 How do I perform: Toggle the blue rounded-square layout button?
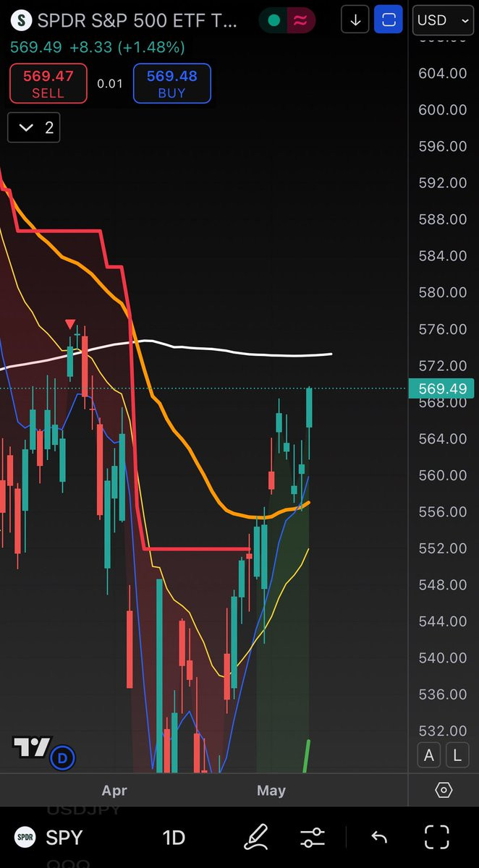(x=389, y=20)
